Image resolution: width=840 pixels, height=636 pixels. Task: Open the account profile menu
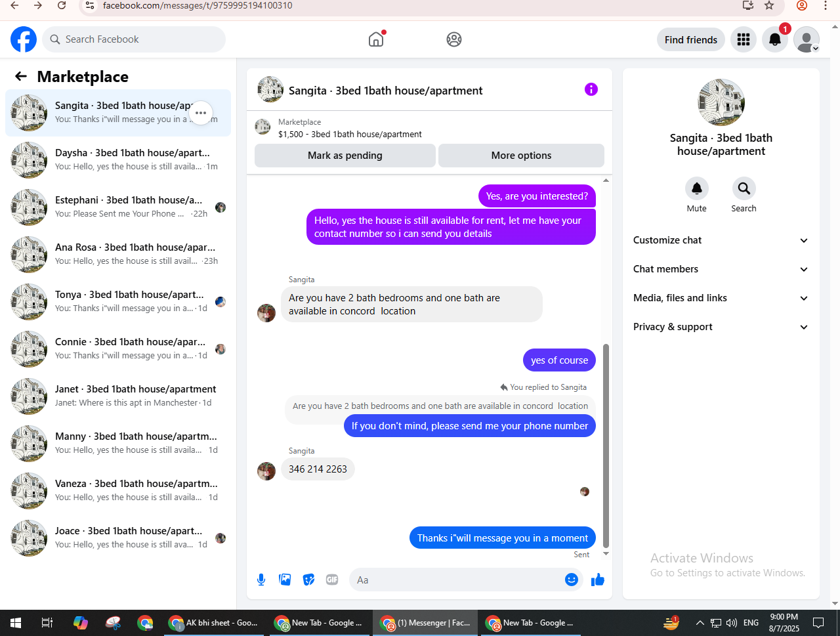click(807, 39)
